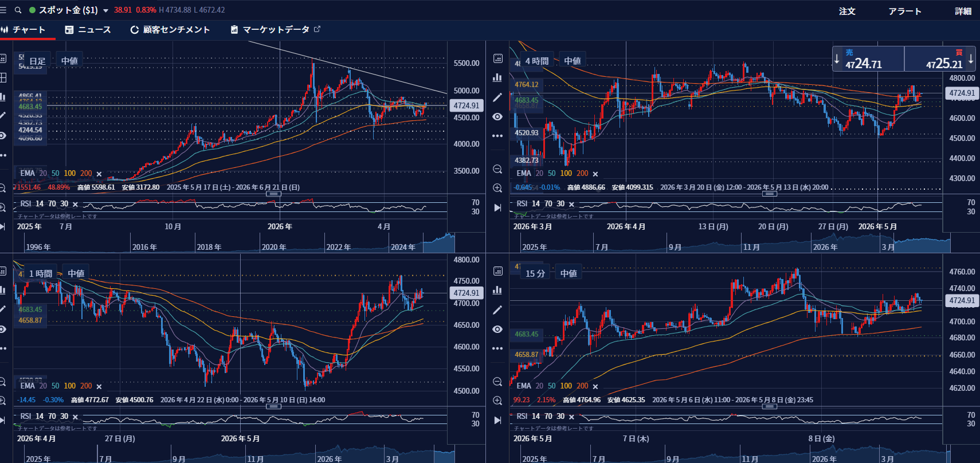Screen dimensions: 980x463
Task: Switch to the チャート tab
Action: (24, 30)
